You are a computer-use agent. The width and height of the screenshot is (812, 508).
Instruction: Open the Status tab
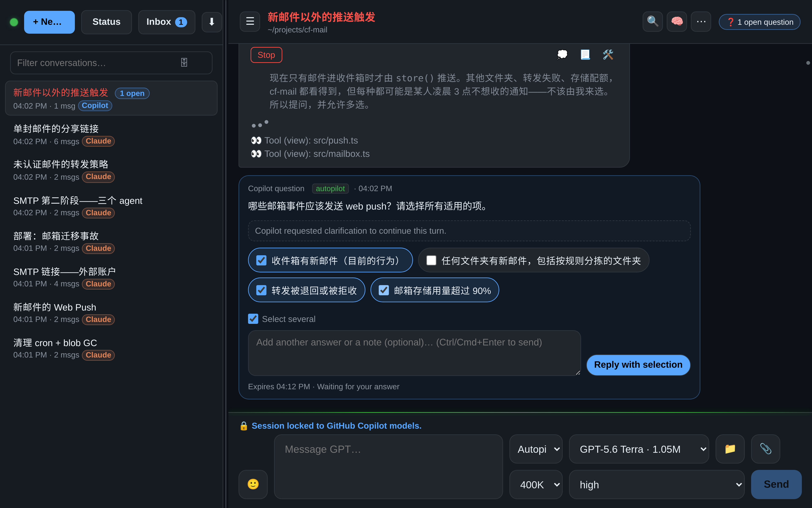(106, 22)
